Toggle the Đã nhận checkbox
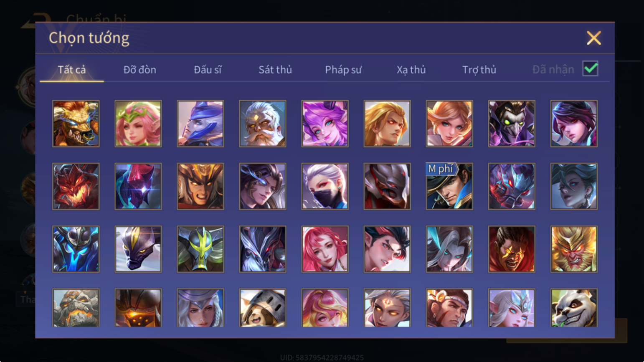644x362 pixels. point(590,68)
